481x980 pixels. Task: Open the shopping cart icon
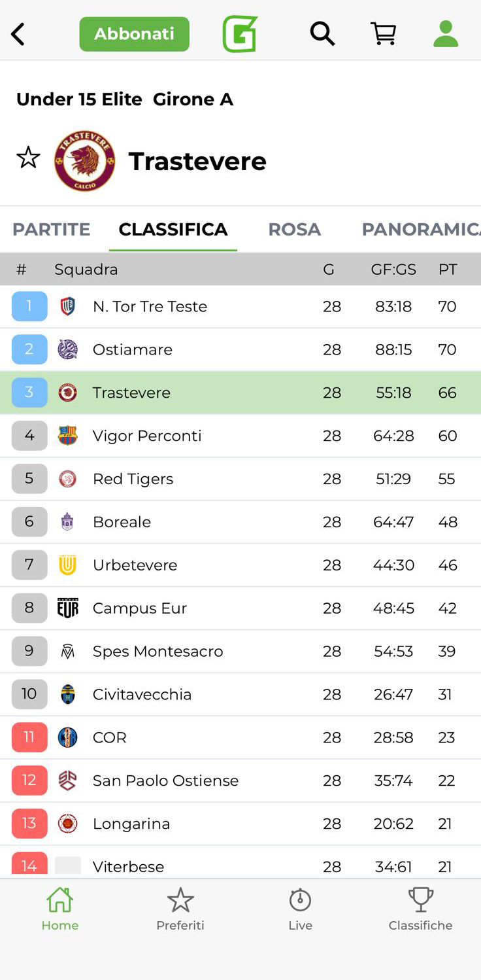(384, 34)
